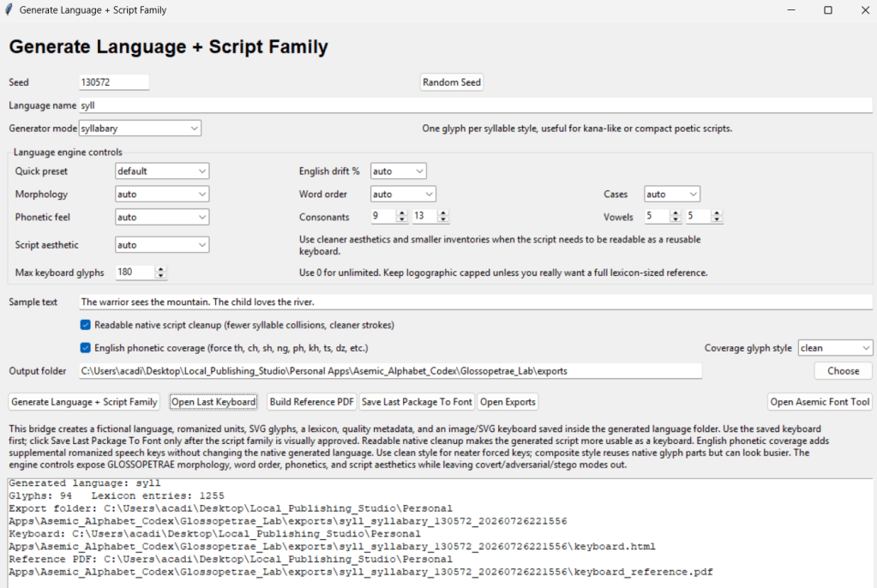
Task: Decrease maximum Consonants value of 13
Action: 443,219
